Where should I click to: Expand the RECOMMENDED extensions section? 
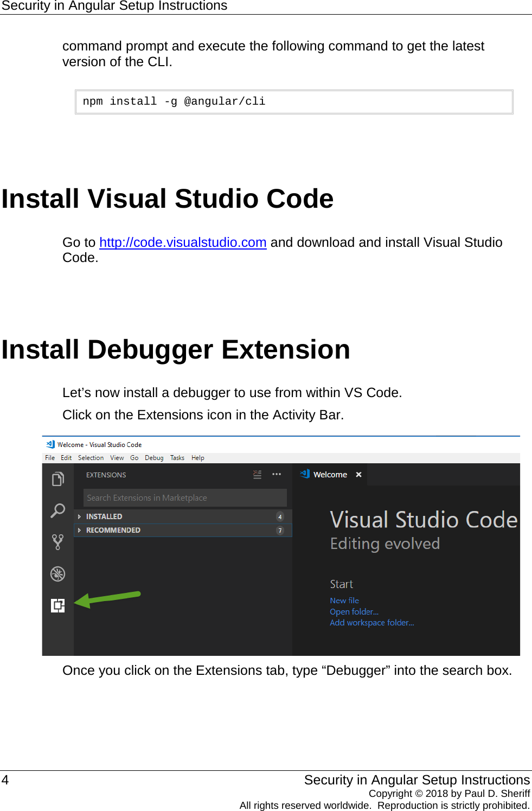[x=113, y=530]
